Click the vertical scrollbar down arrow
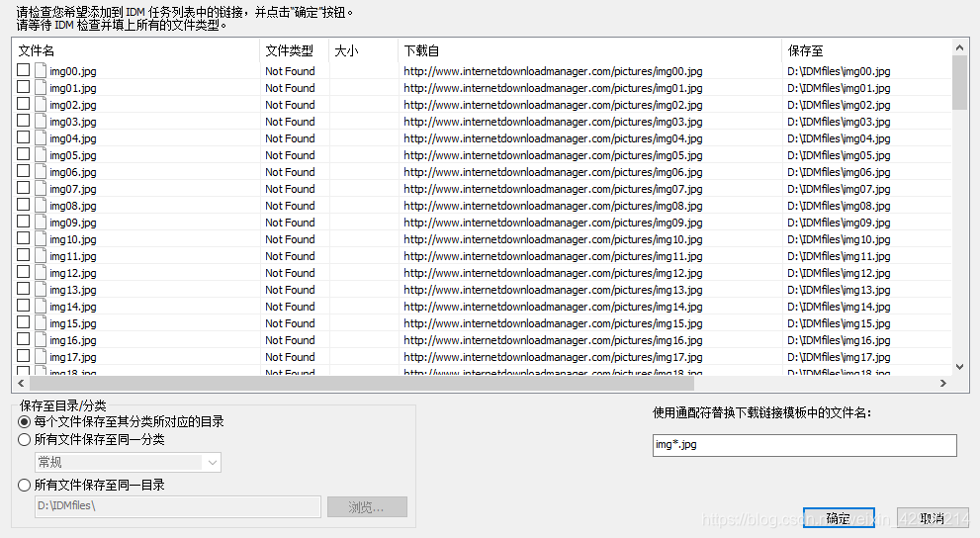The width and height of the screenshot is (980, 538). tap(959, 367)
